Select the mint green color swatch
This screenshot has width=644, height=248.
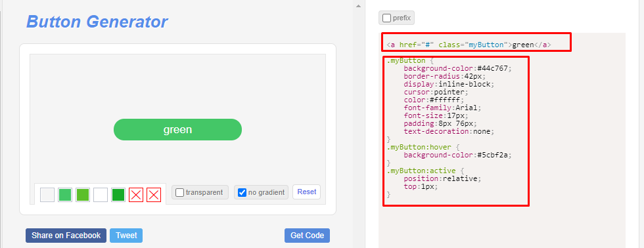click(x=65, y=195)
